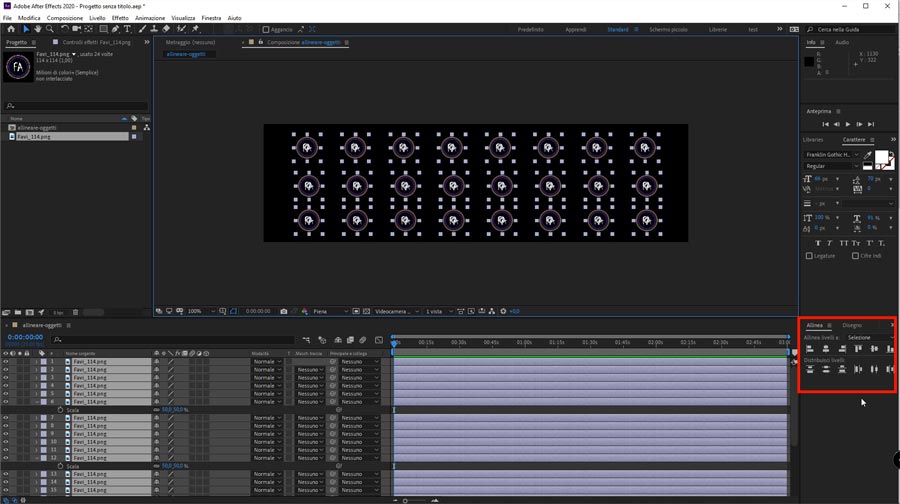
Task: Switch to the Audio panel tab
Action: 842,42
